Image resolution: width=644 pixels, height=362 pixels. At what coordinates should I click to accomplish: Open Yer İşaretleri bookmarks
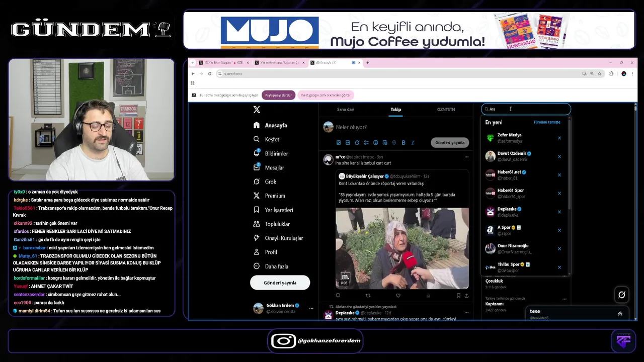coord(273,210)
